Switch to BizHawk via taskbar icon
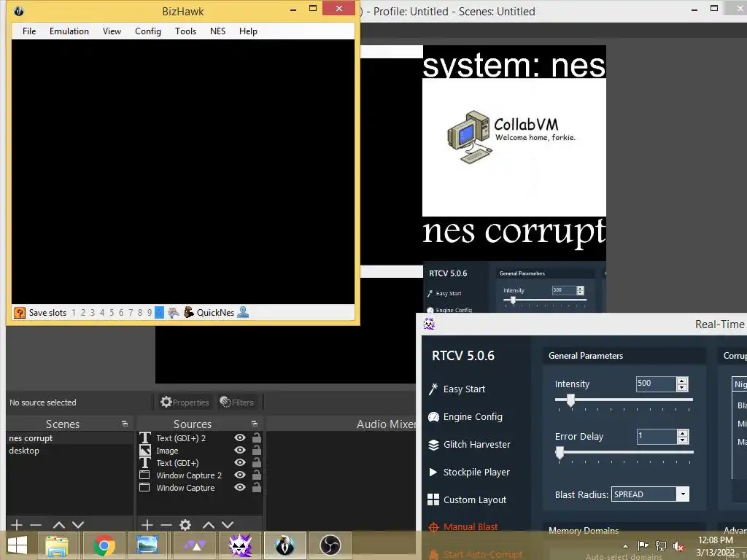Viewport: 747px width, 560px height. click(285, 545)
